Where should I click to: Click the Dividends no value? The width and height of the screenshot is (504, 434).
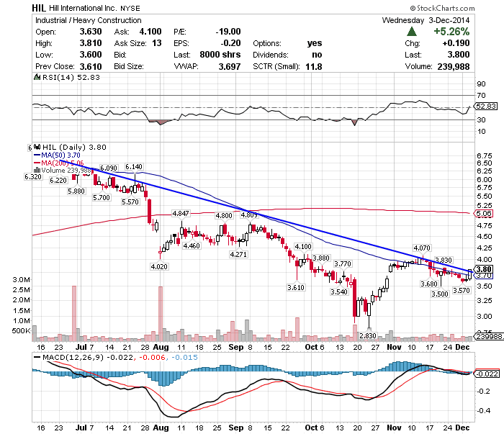coord(317,55)
